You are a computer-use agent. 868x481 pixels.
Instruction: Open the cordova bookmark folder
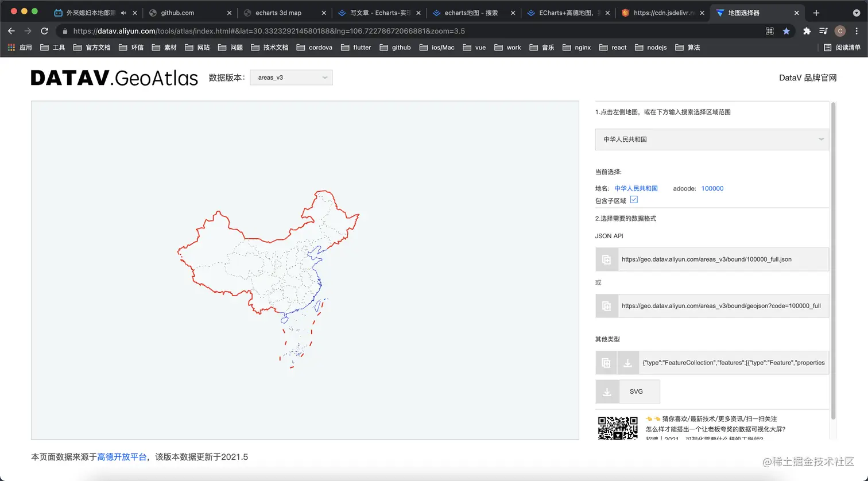click(x=315, y=48)
